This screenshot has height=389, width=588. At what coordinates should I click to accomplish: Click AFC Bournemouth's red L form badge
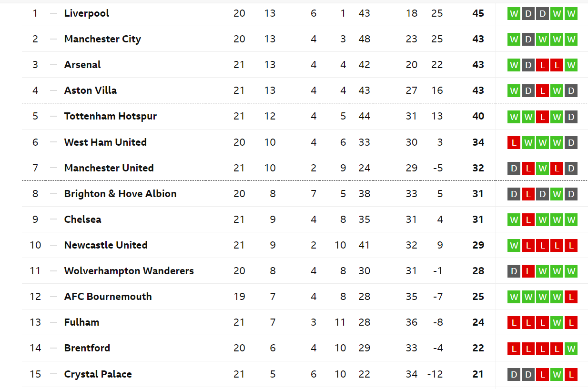coord(571,297)
